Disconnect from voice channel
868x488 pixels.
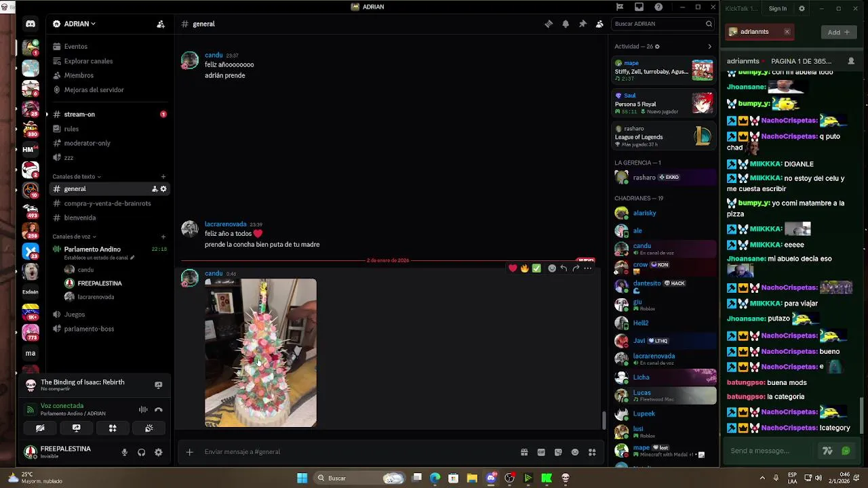point(159,409)
